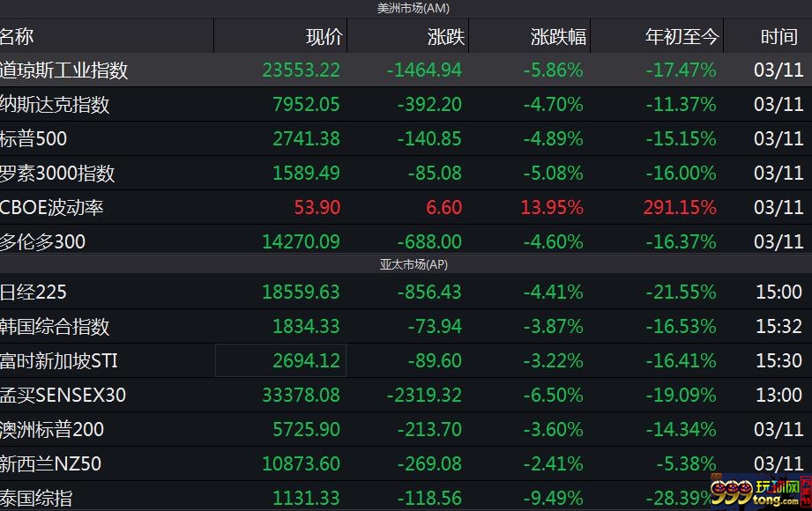Click the New Zealand NZ50 percent change -2.41%
The image size is (812, 511).
553,463
